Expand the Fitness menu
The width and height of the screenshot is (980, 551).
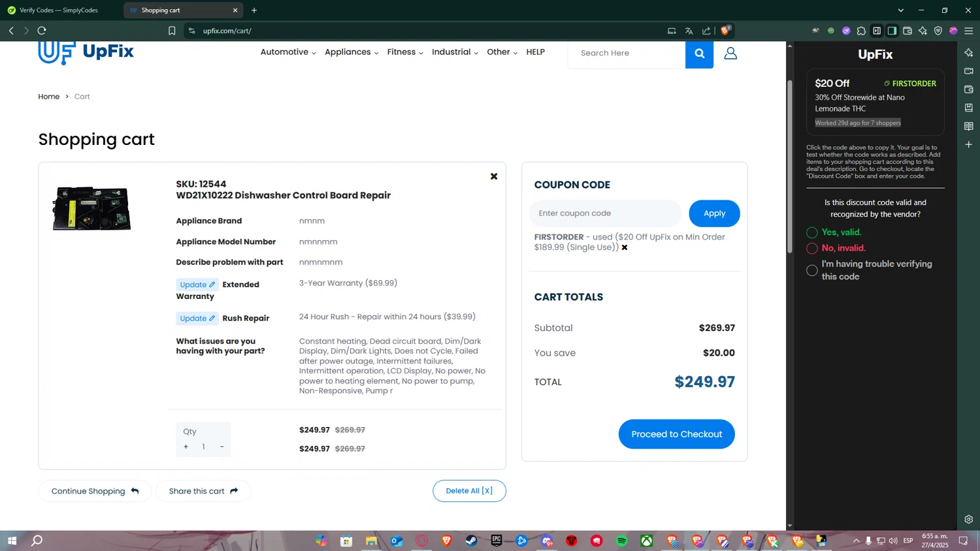point(405,52)
